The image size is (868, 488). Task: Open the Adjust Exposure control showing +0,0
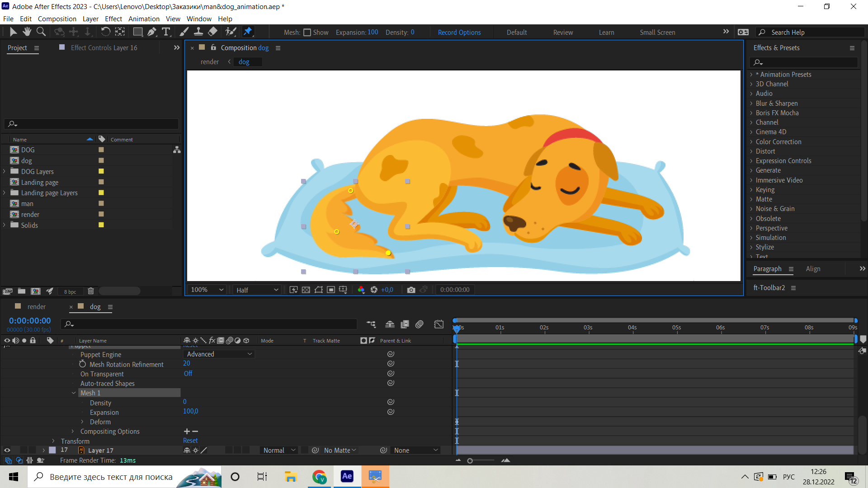[x=387, y=290]
